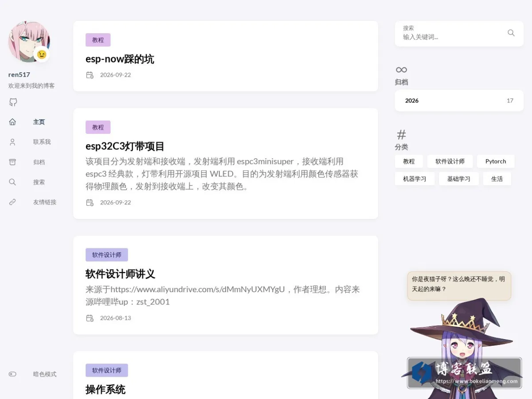Click the 2026-08-13 date text
Image resolution: width=532 pixels, height=399 pixels.
click(x=115, y=318)
